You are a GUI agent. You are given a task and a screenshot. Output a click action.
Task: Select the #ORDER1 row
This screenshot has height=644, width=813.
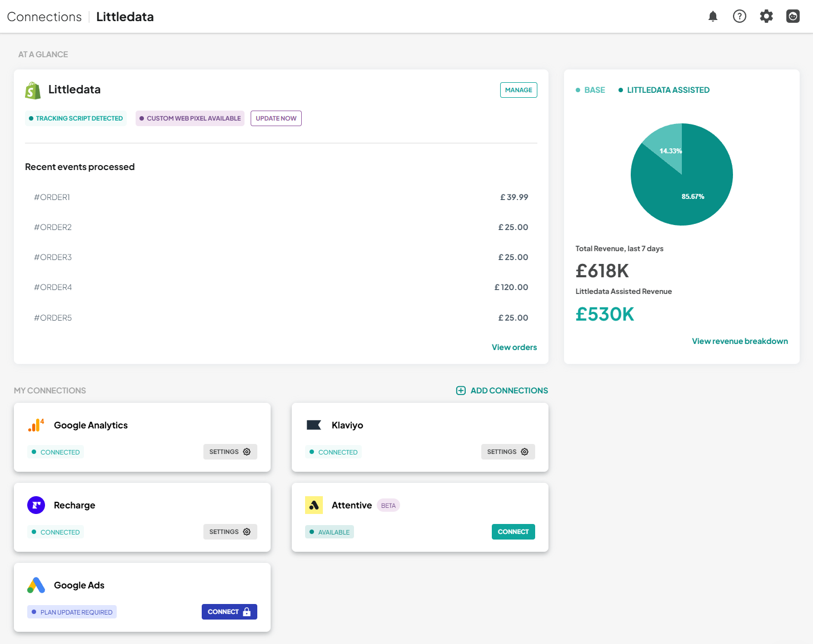click(x=281, y=197)
